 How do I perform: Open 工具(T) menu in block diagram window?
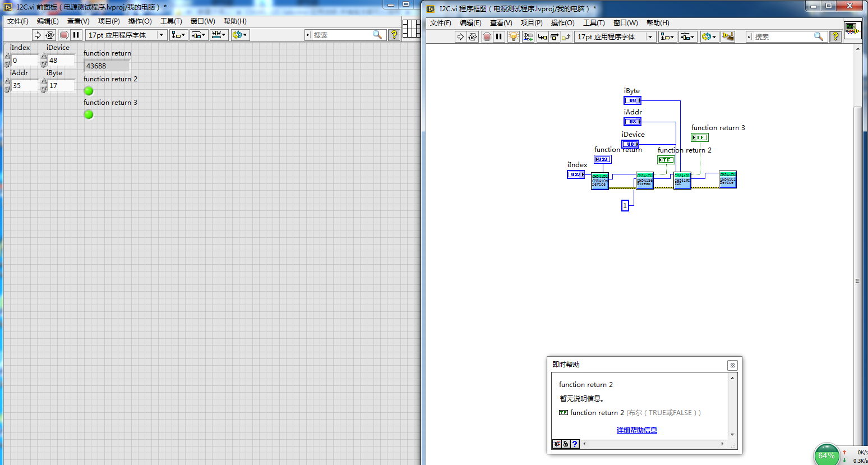point(594,23)
